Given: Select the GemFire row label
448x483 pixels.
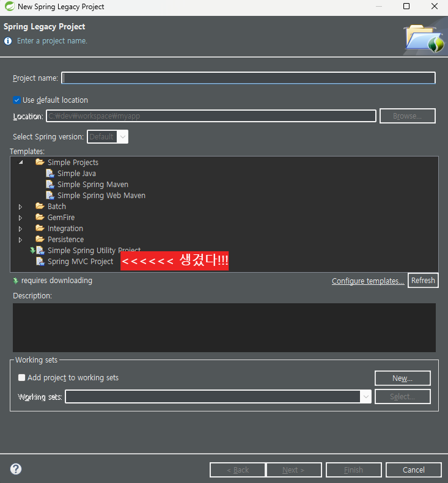Looking at the screenshot, I should [61, 218].
